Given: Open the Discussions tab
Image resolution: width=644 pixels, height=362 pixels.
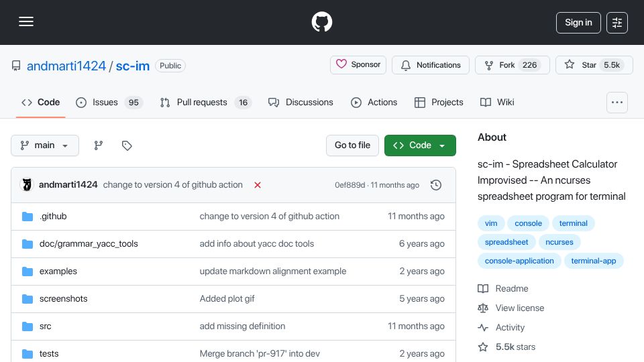Looking at the screenshot, I should [x=301, y=102].
